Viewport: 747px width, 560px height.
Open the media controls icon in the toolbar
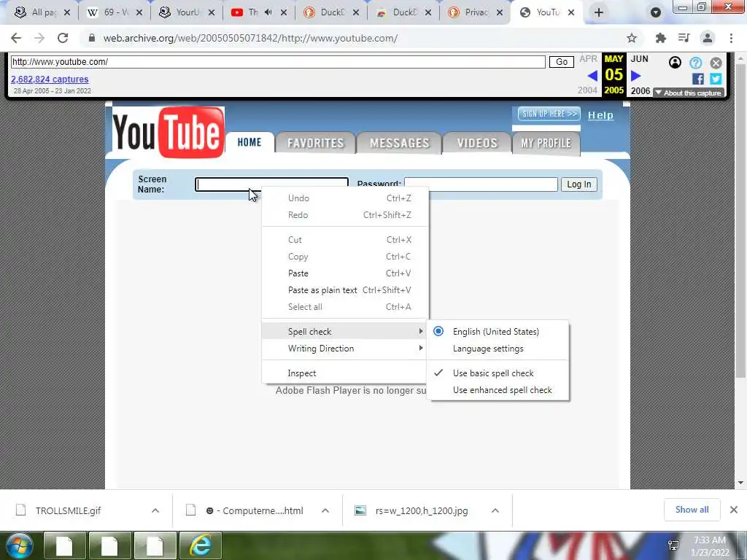(684, 38)
